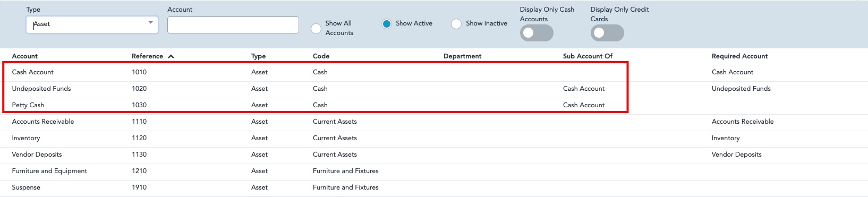Open the Petty Cash account row
The height and width of the screenshot is (197, 868).
[x=434, y=105]
